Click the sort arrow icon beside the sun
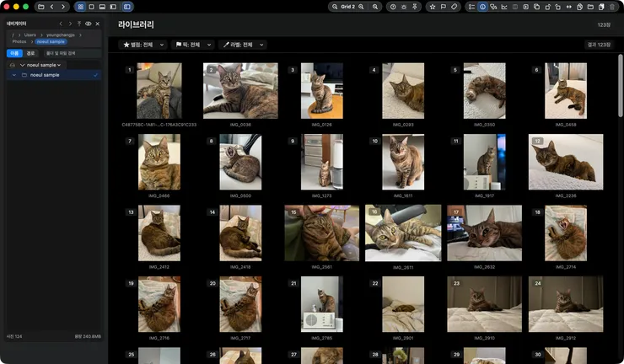624x364 pixels. coord(415,7)
